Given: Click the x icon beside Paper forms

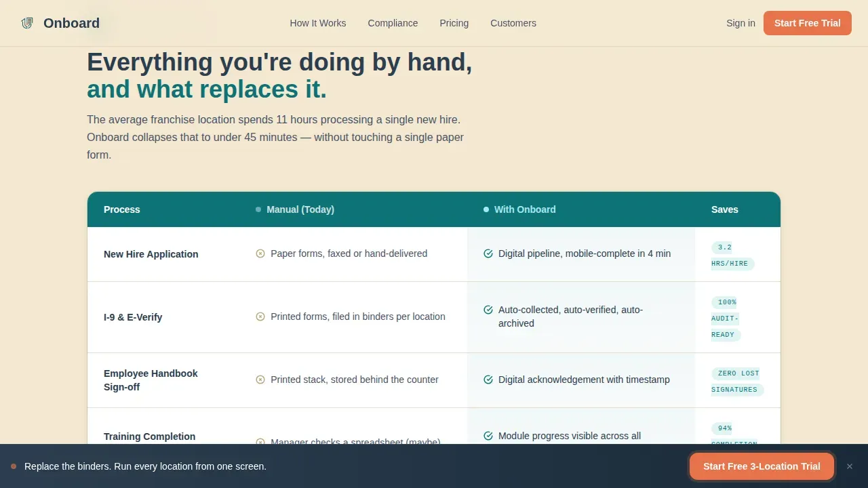Looking at the screenshot, I should tap(260, 253).
